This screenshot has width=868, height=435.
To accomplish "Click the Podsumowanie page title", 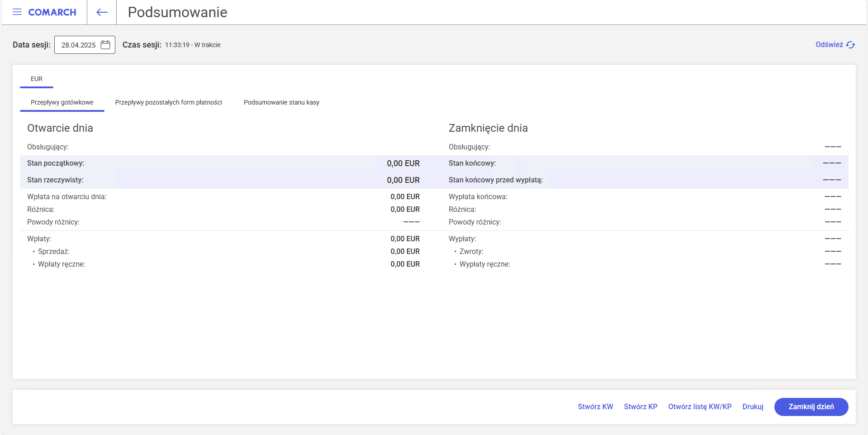I will 177,12.
